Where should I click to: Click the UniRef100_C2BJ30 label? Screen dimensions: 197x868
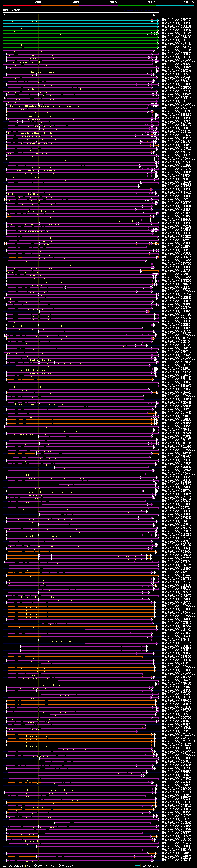click(177, 57)
